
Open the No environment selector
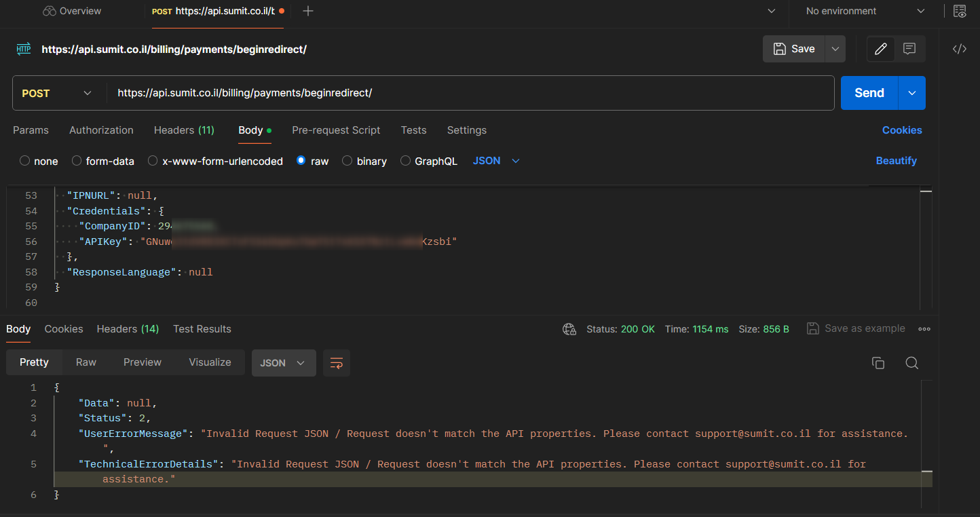(865, 11)
